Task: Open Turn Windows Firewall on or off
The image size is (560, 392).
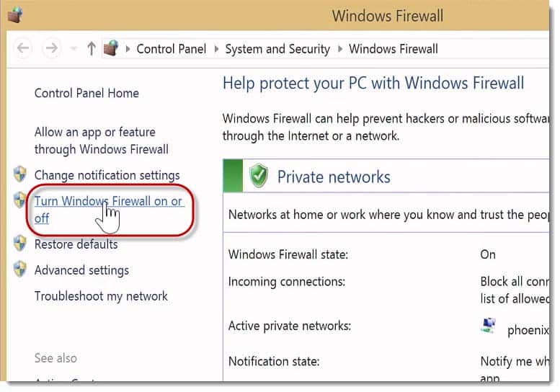Action: (110, 210)
